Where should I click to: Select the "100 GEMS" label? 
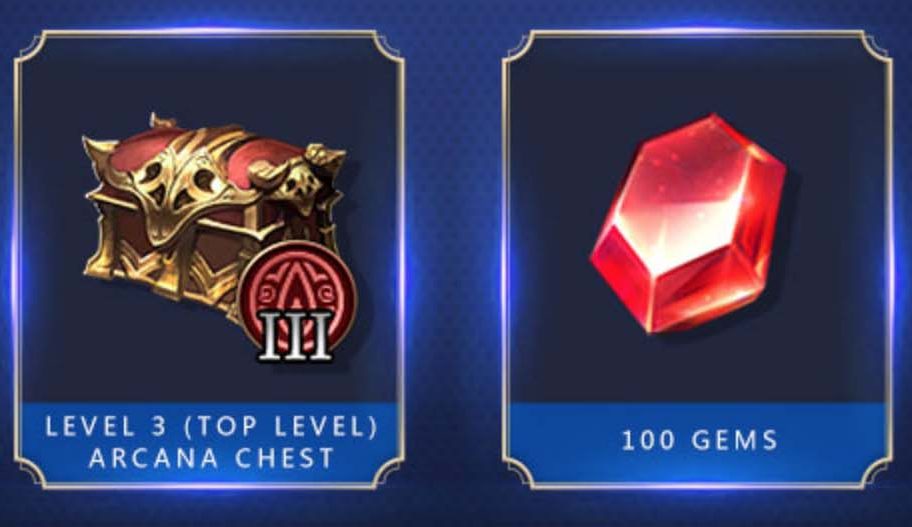click(700, 440)
